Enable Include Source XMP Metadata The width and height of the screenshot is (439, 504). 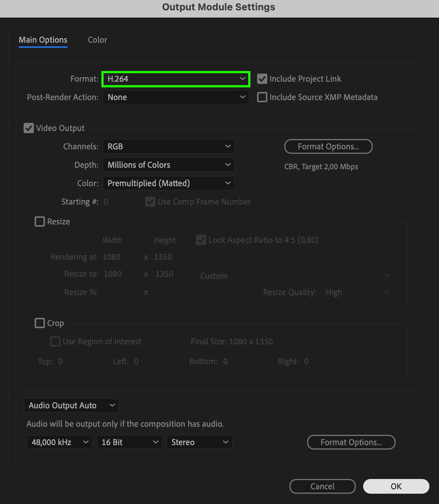pos(262,97)
